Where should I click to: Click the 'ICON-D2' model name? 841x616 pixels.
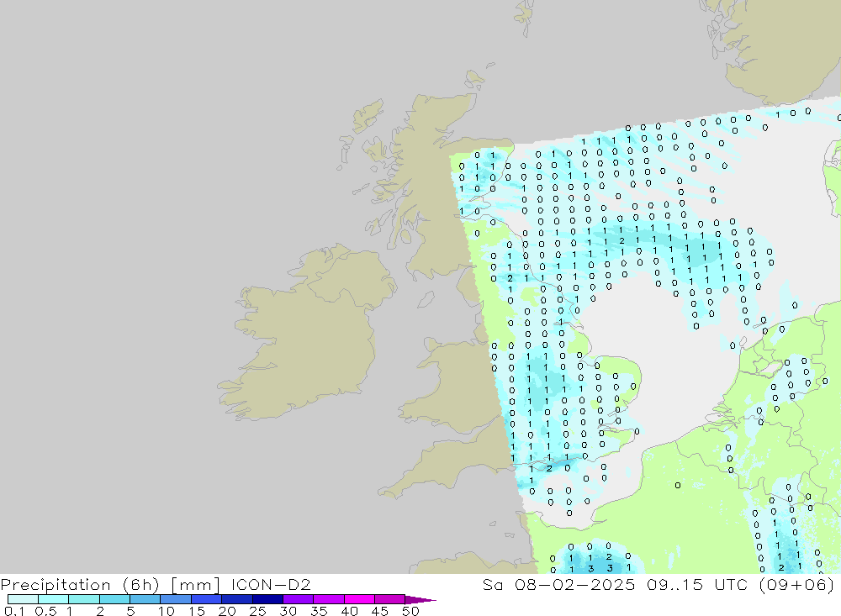point(271,584)
